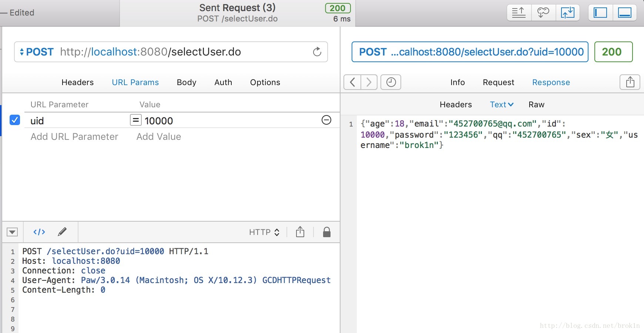Click the POST /selectUser.do?uid=10000 HTTP/1.1 line
Image resolution: width=644 pixels, height=333 pixels.
[x=115, y=251]
